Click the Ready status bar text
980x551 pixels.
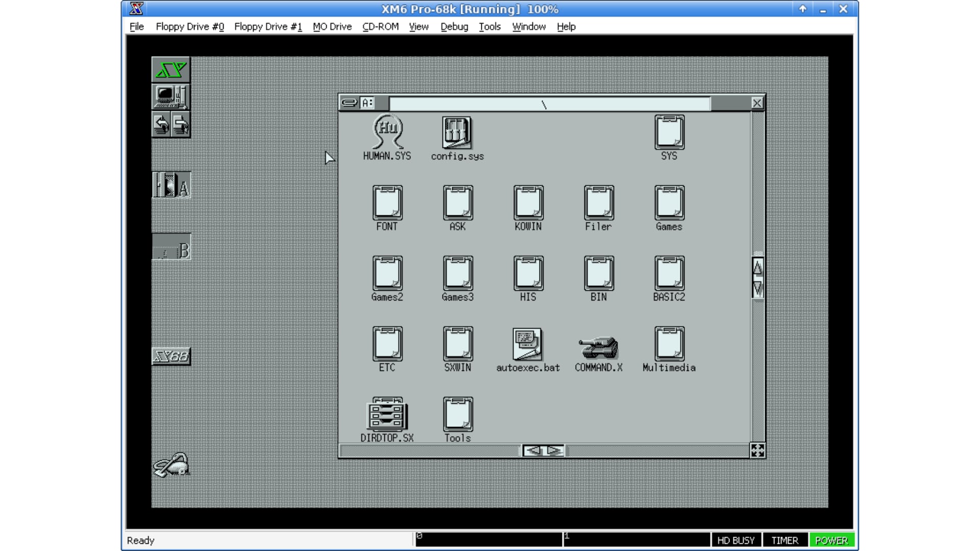[x=140, y=540]
